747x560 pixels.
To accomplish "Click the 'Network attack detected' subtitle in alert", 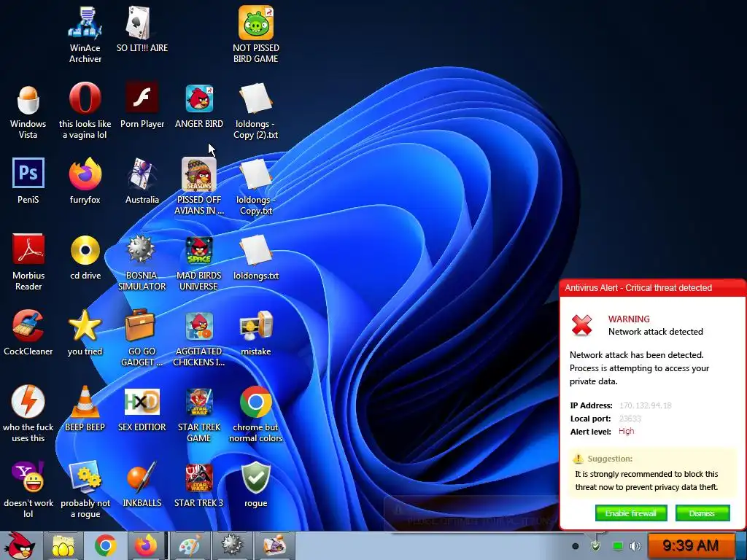I will (656, 332).
